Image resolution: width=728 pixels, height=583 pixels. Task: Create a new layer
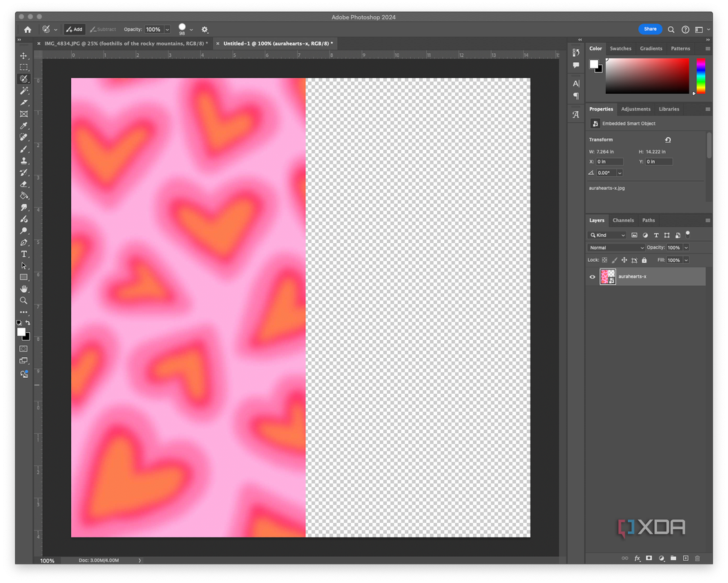point(685,558)
